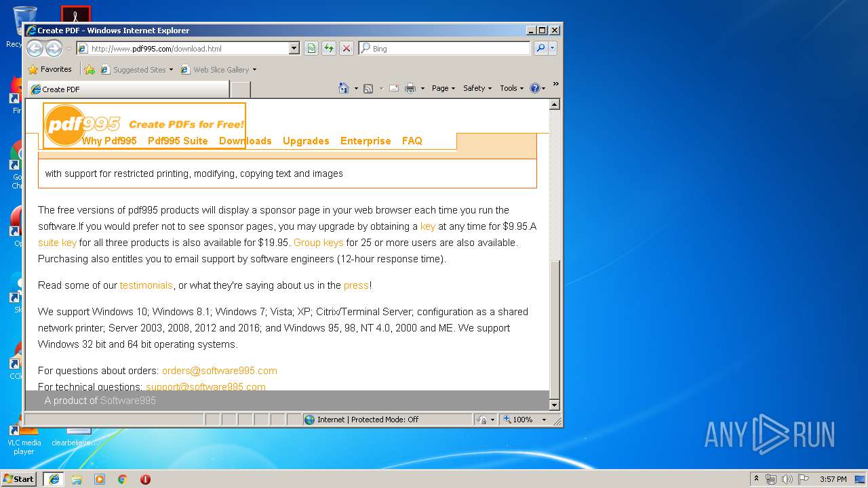Open the Start menu
The width and height of the screenshot is (868, 488).
pyautogui.click(x=19, y=479)
